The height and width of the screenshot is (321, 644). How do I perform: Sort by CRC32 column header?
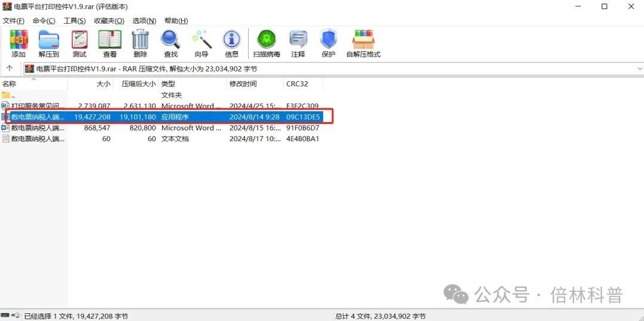303,83
